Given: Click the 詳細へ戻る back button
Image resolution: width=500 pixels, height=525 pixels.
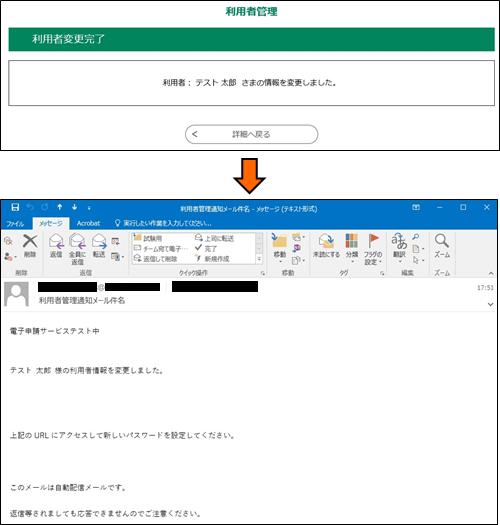Looking at the screenshot, I should coord(252,134).
